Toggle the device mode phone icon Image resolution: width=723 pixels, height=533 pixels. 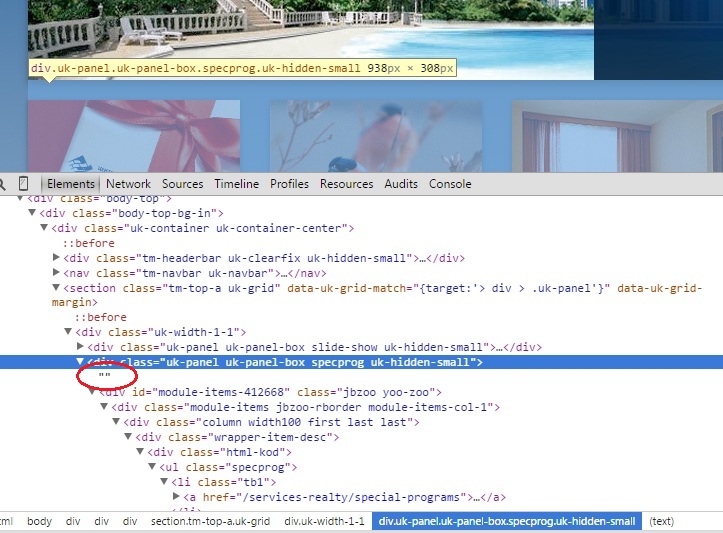click(x=23, y=184)
